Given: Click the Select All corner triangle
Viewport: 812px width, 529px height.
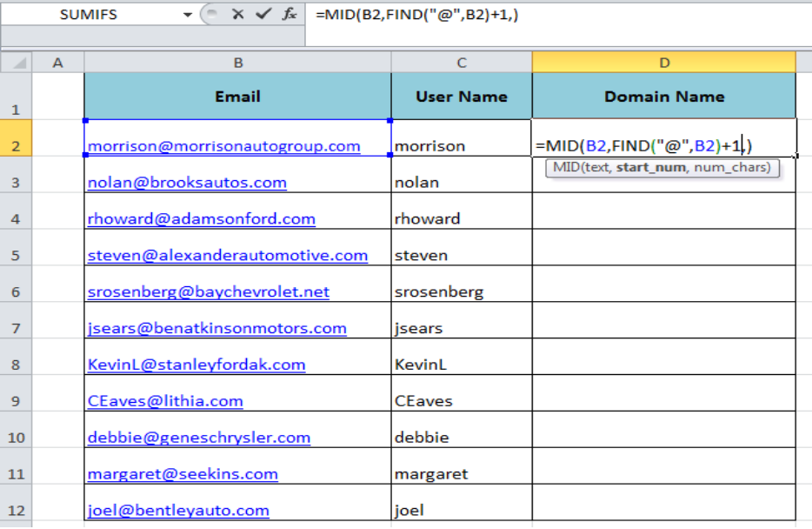Looking at the screenshot, I should pos(17,63).
